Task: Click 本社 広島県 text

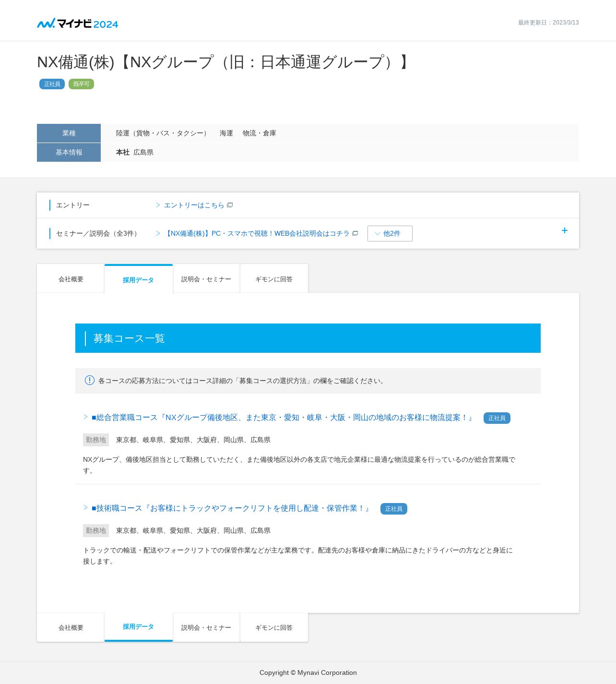Action: [135, 152]
